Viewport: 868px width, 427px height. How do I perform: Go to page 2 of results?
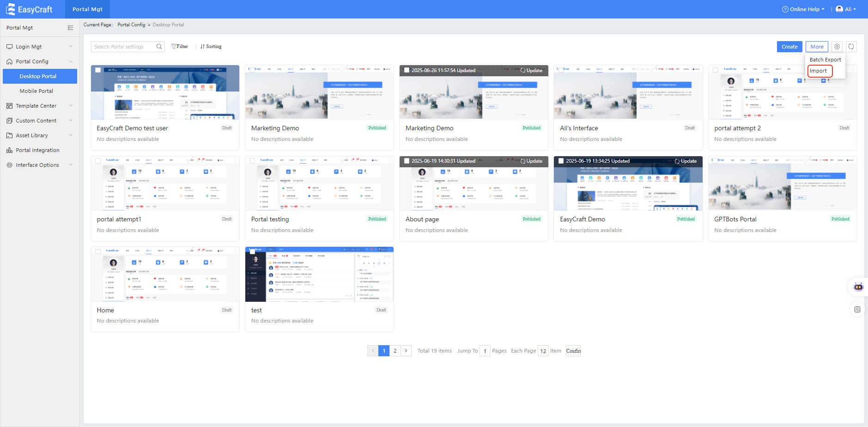point(395,351)
